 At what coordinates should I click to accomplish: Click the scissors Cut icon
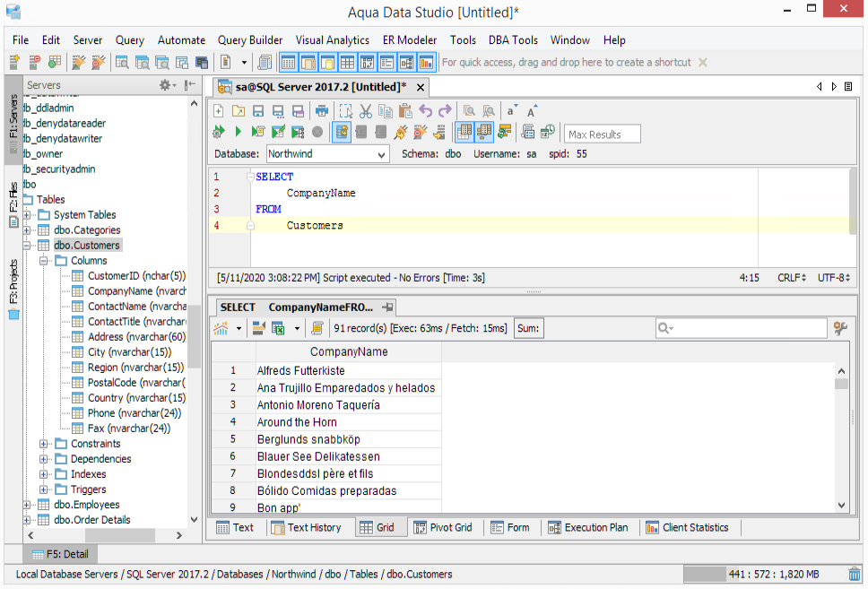(365, 111)
